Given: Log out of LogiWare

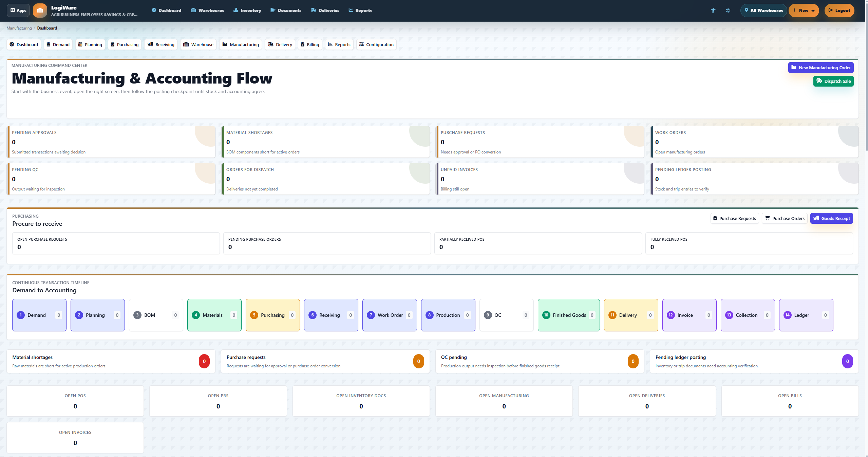Looking at the screenshot, I should pyautogui.click(x=839, y=11).
